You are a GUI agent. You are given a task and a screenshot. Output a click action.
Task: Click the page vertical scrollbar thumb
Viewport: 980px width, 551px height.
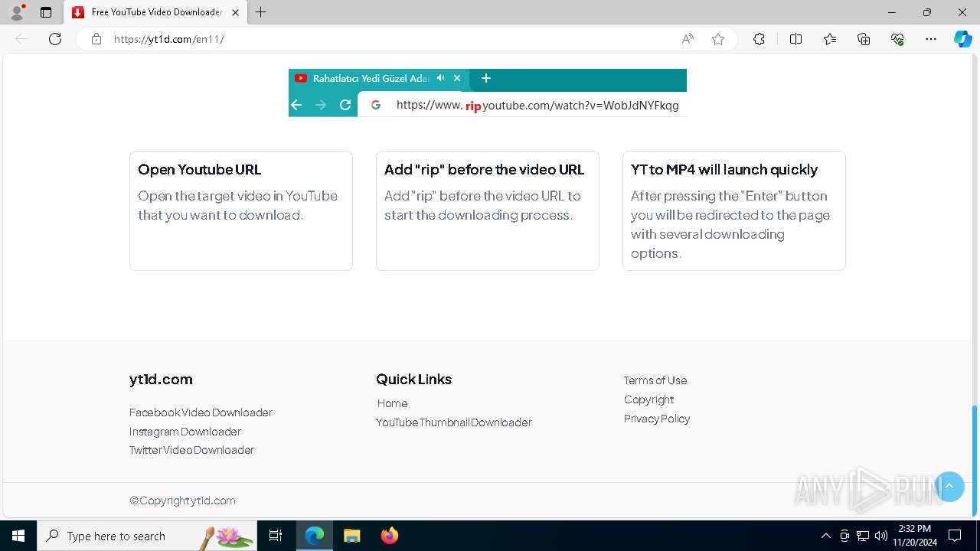[975, 460]
